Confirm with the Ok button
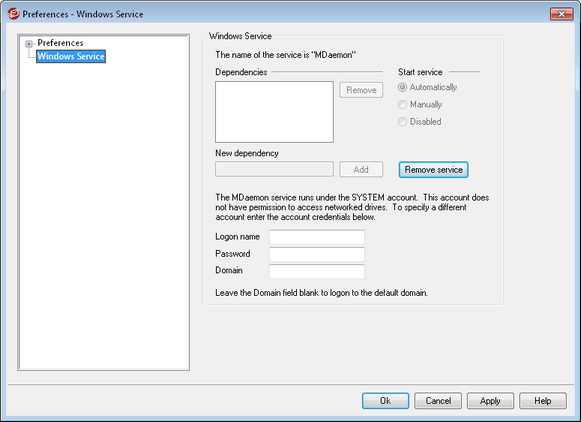Image resolution: width=581 pixels, height=422 pixels. [386, 401]
